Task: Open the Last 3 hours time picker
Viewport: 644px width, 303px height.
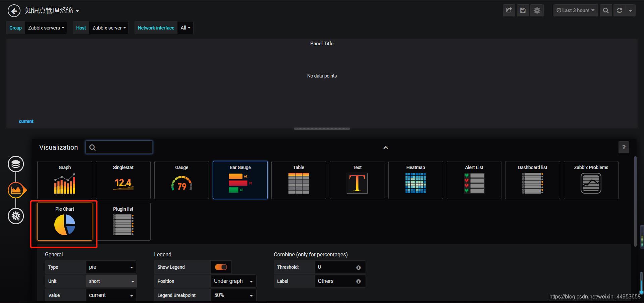Action: point(575,10)
